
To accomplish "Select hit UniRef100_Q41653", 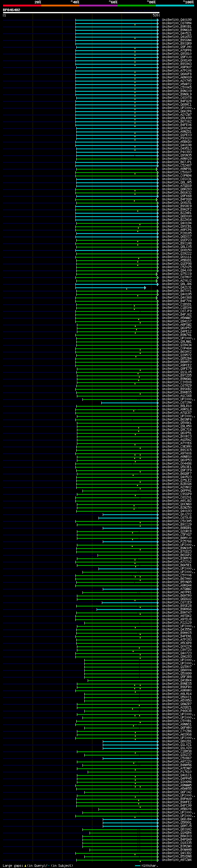I will (x=177, y=37).
